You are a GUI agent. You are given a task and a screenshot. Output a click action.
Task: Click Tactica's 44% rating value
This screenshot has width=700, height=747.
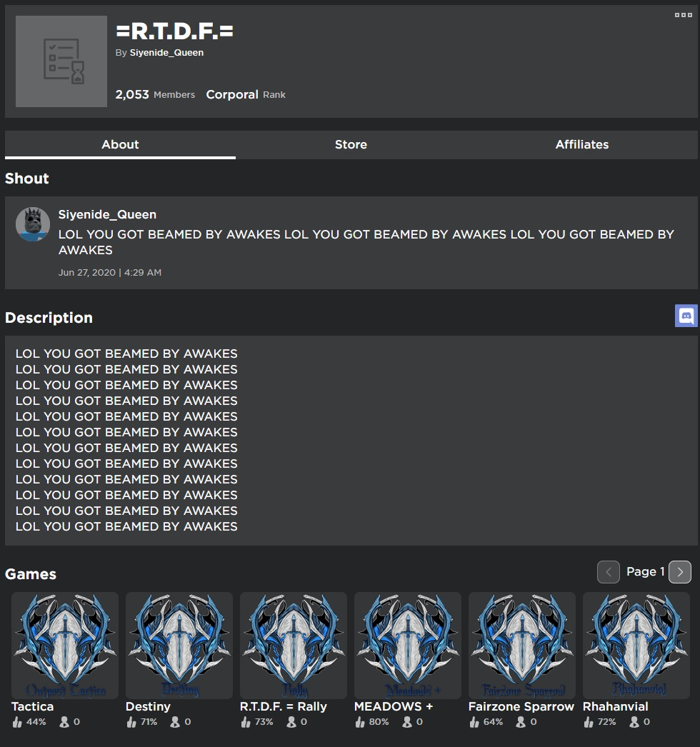coord(36,722)
